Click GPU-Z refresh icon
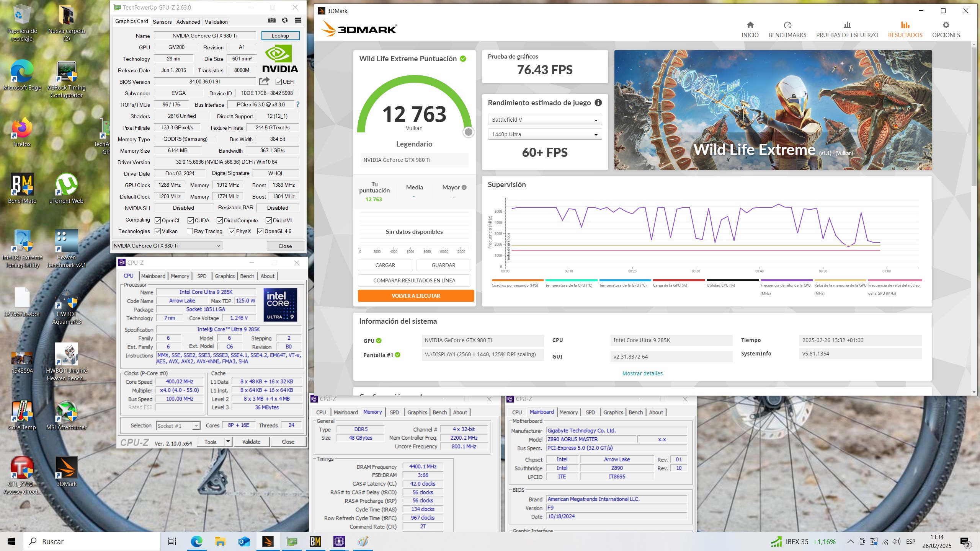 285,21
